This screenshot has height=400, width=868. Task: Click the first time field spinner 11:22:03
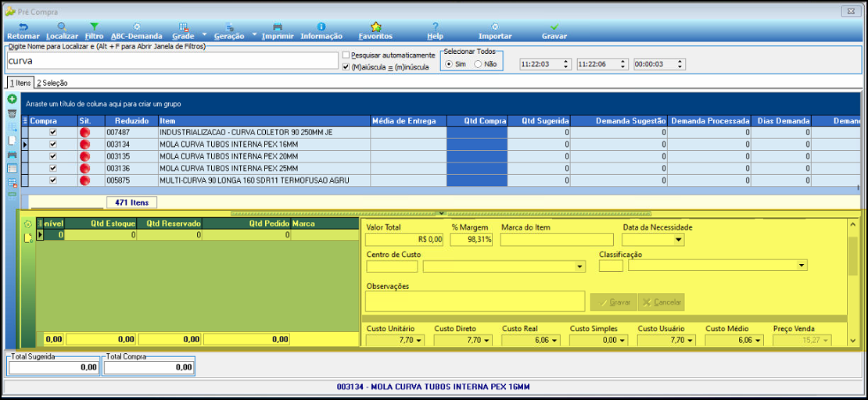click(x=565, y=64)
